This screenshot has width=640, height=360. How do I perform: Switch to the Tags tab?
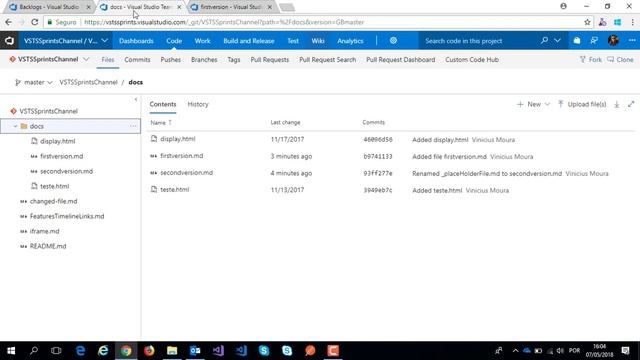tap(234, 60)
